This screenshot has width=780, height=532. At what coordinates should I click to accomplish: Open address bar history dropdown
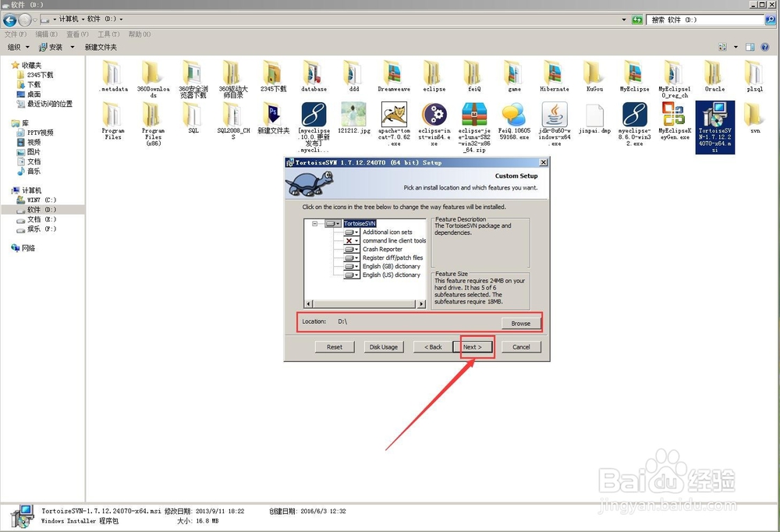point(624,20)
